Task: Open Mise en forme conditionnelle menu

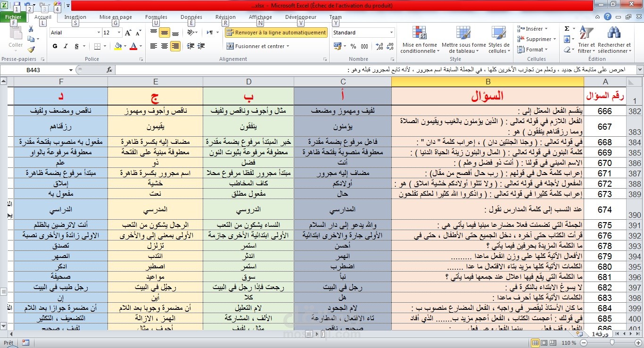Action: point(419,39)
